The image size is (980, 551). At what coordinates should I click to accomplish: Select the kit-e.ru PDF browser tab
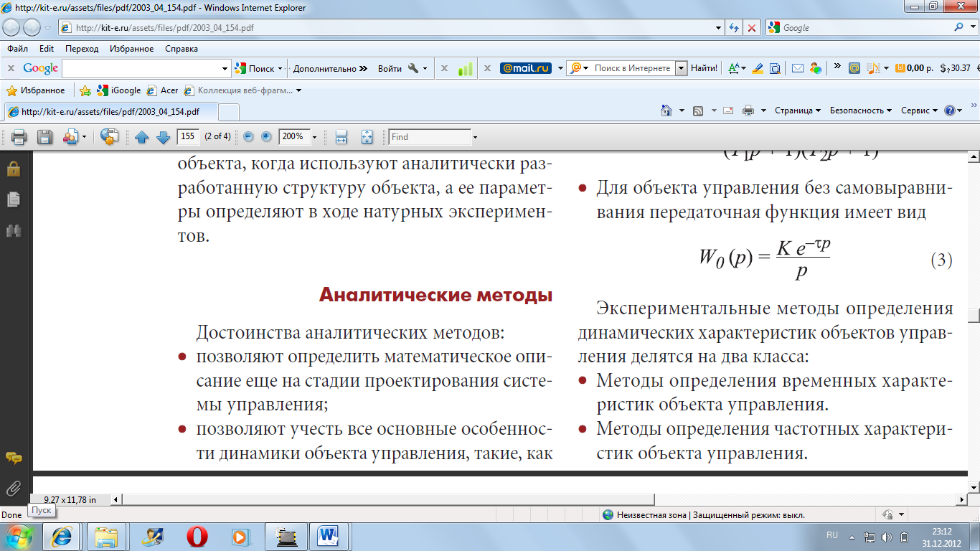tap(110, 112)
